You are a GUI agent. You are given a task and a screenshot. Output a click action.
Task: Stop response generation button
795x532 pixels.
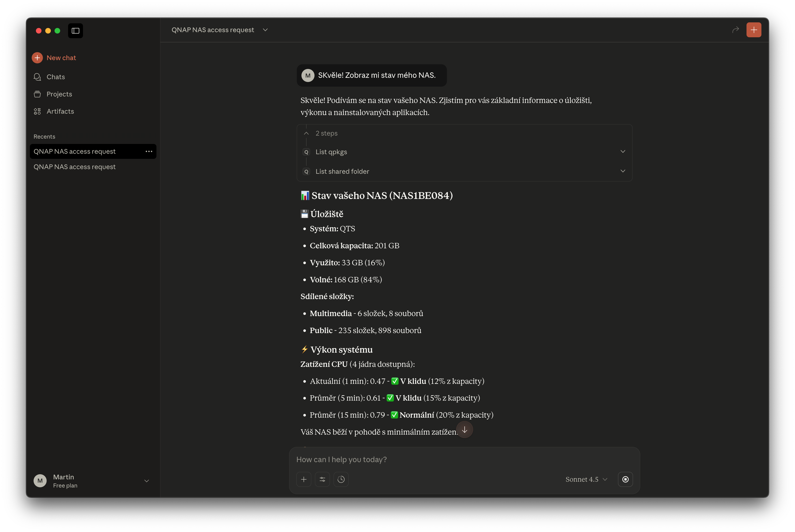[625, 479]
